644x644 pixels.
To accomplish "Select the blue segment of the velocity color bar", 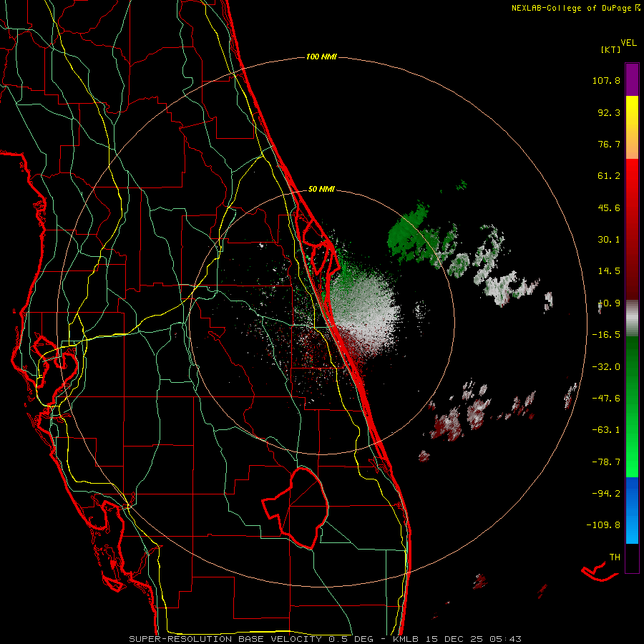I will coord(632,510).
